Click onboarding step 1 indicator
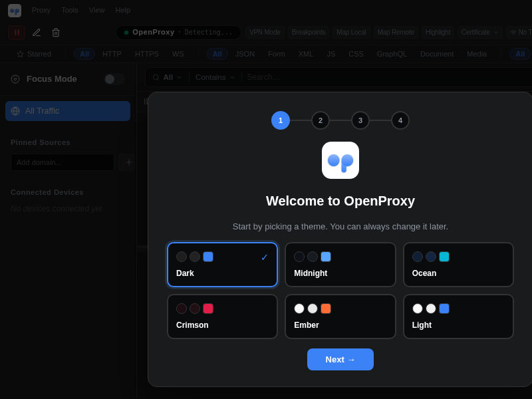The image size is (532, 399). [x=281, y=120]
